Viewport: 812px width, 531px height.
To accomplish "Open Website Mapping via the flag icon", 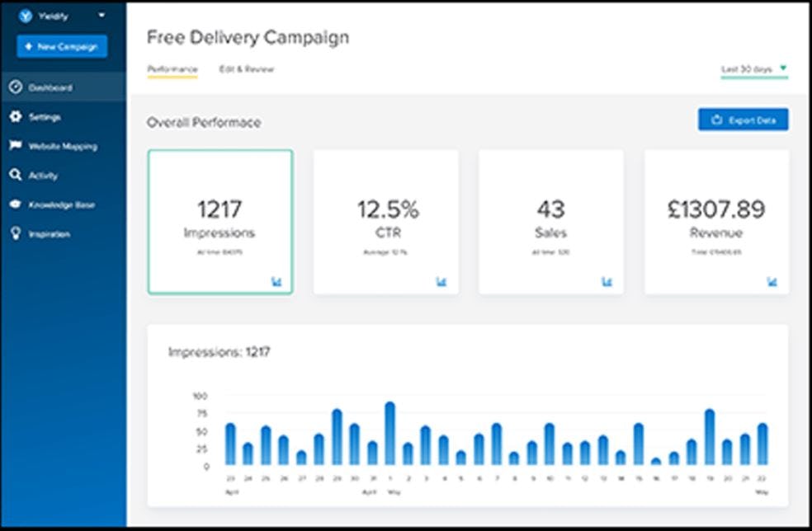I will 14,146.
